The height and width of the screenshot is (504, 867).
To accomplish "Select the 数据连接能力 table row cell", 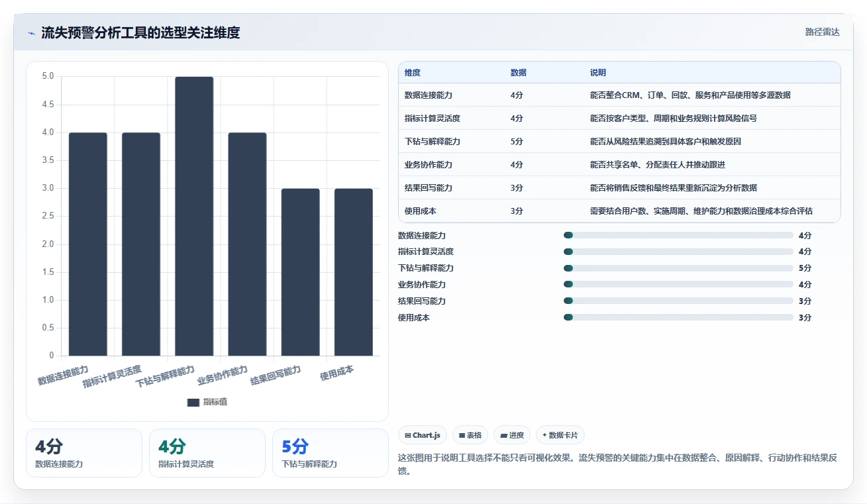I will tap(429, 95).
